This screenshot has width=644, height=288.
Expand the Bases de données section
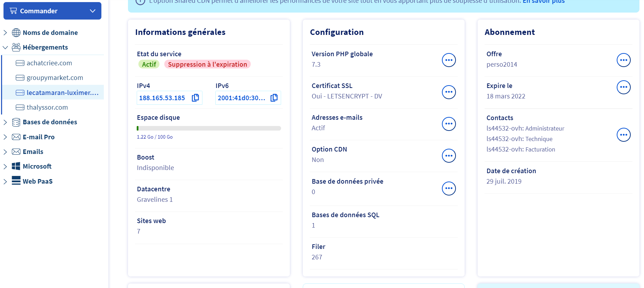[5, 122]
